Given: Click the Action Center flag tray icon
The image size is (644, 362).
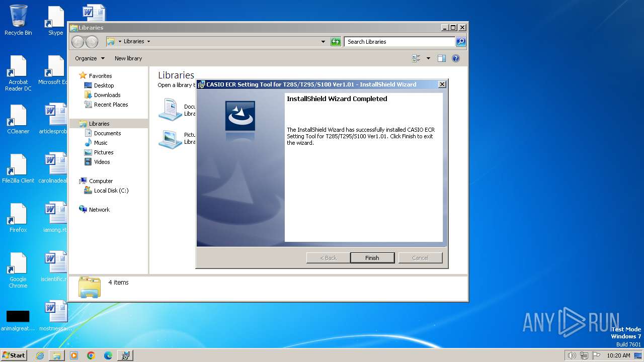Looking at the screenshot, I should (x=596, y=355).
